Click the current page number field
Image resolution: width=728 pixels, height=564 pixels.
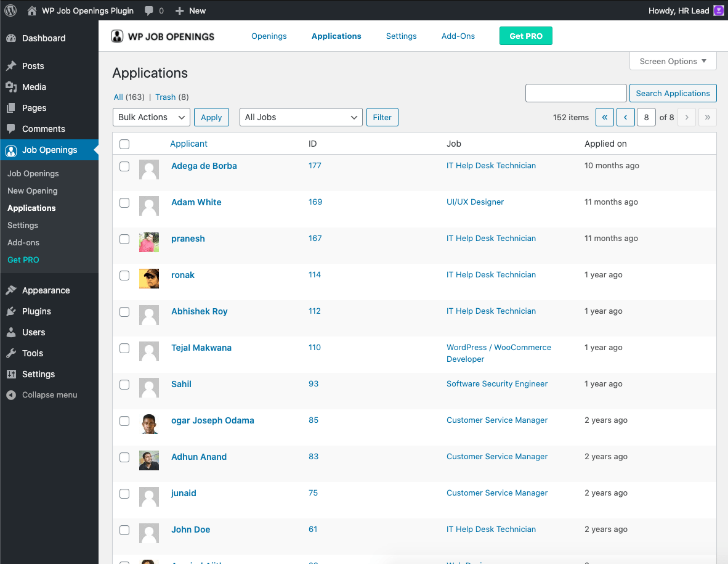pos(646,117)
